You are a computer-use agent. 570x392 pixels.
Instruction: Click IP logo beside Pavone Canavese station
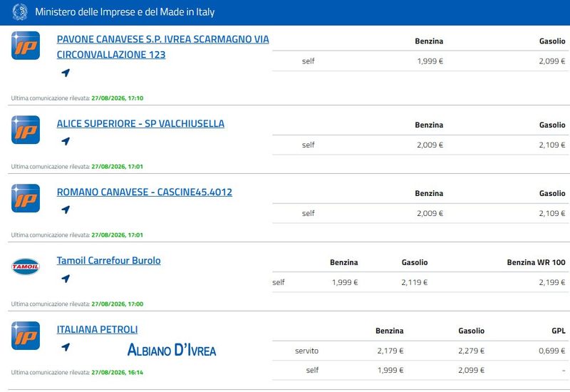click(26, 46)
